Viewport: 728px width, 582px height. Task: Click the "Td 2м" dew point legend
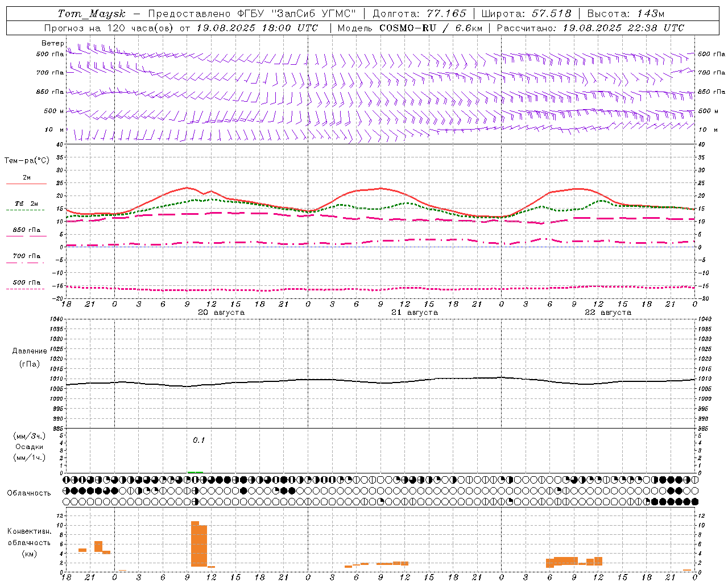(27, 203)
